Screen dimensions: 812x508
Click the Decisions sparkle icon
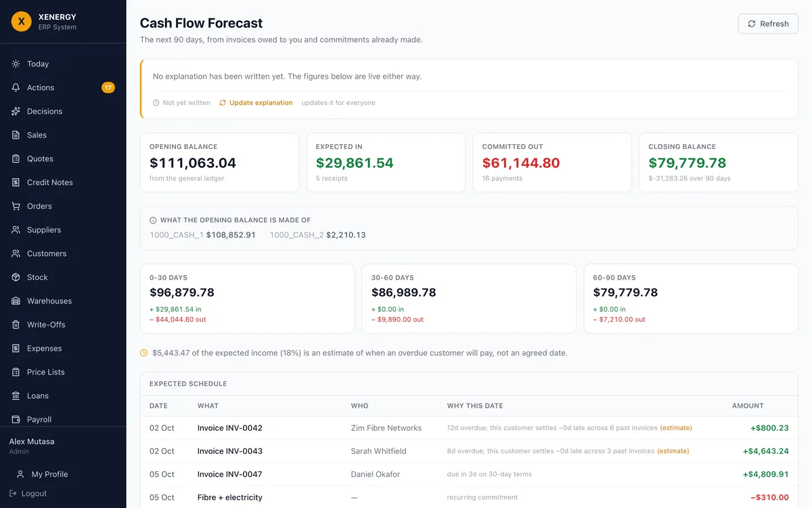click(x=16, y=111)
